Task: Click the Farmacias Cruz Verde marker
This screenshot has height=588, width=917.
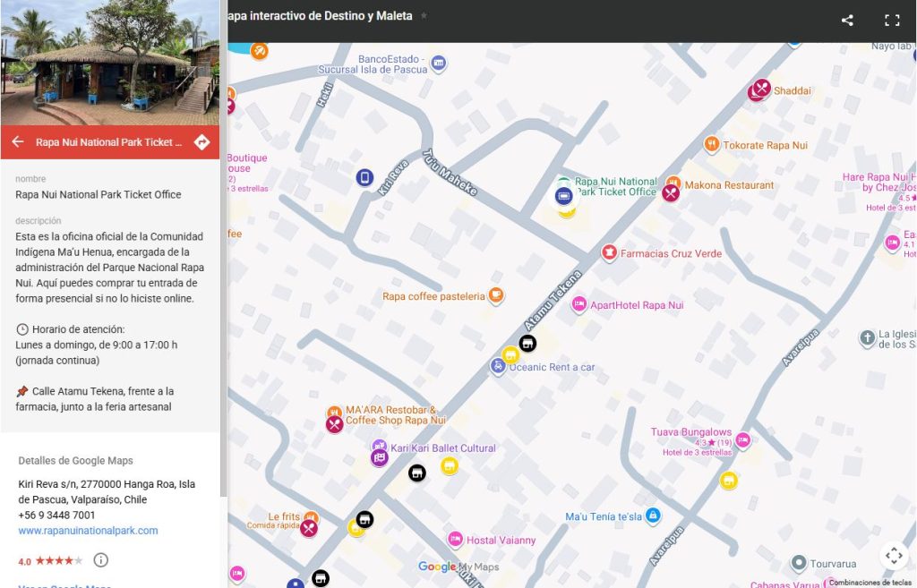Action: click(x=609, y=253)
